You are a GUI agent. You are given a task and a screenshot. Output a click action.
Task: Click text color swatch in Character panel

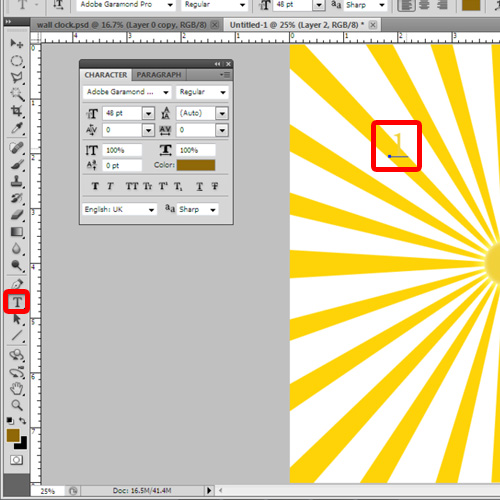coord(196,165)
